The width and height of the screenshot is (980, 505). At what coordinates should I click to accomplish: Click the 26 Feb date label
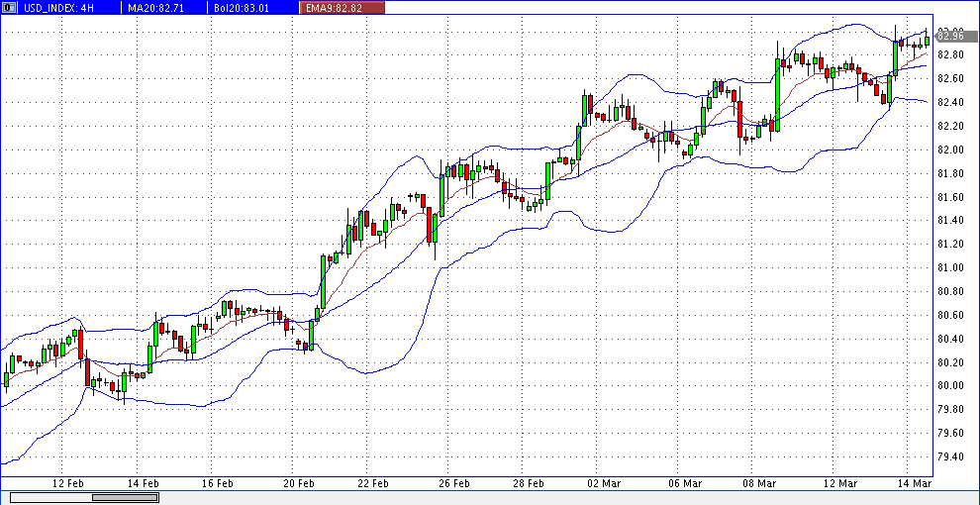click(x=454, y=484)
